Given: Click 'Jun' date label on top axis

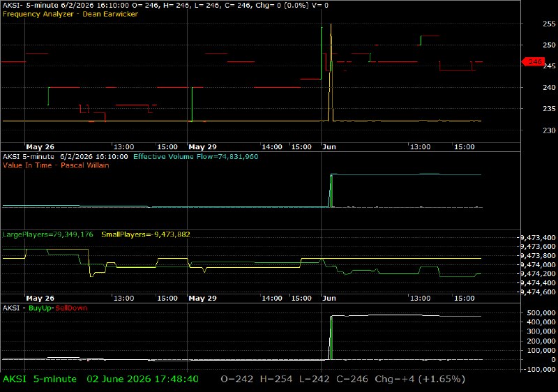Looking at the screenshot, I should (329, 147).
